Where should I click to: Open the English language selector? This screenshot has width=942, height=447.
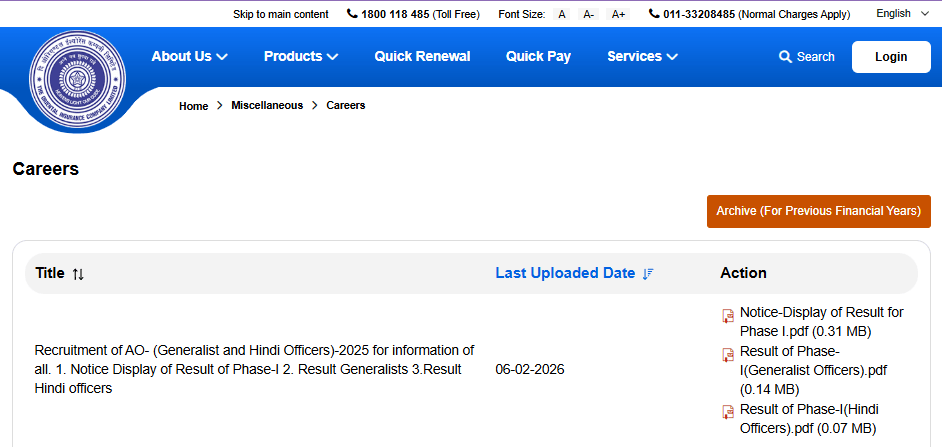(x=902, y=13)
